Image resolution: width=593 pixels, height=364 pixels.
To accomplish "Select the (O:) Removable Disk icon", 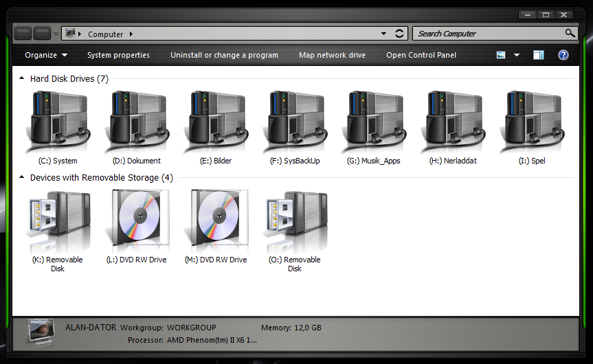I will [295, 221].
